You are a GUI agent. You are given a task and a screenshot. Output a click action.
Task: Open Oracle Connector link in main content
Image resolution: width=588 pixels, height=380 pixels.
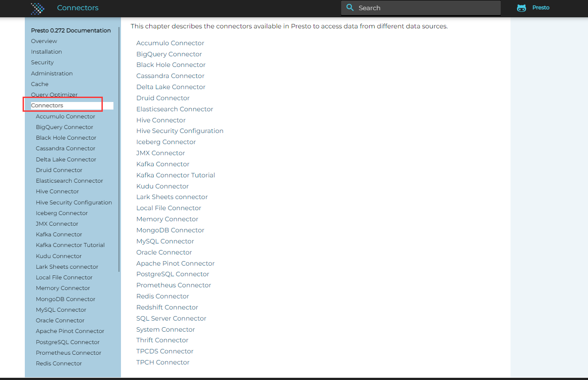click(x=164, y=252)
